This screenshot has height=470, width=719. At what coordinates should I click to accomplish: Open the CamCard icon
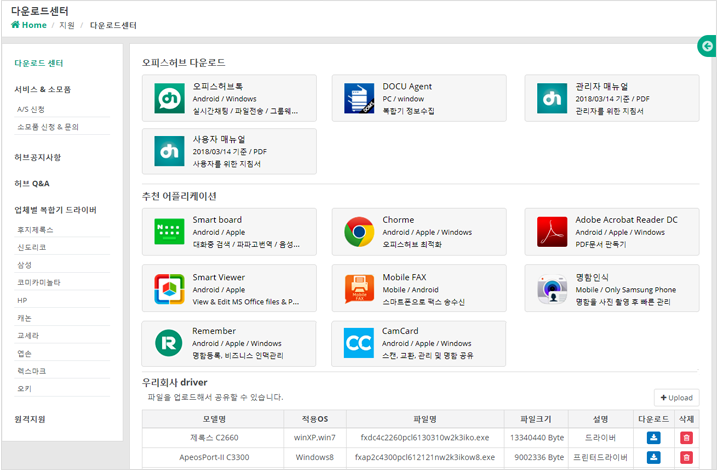pos(359,343)
